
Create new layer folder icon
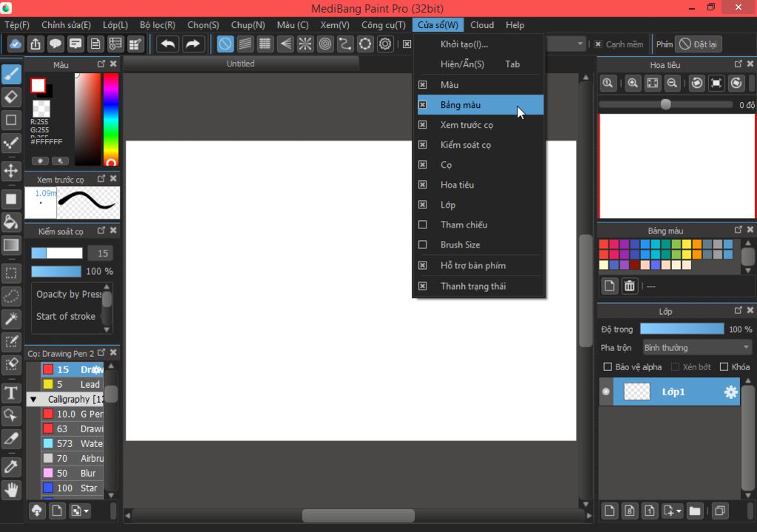click(x=695, y=511)
